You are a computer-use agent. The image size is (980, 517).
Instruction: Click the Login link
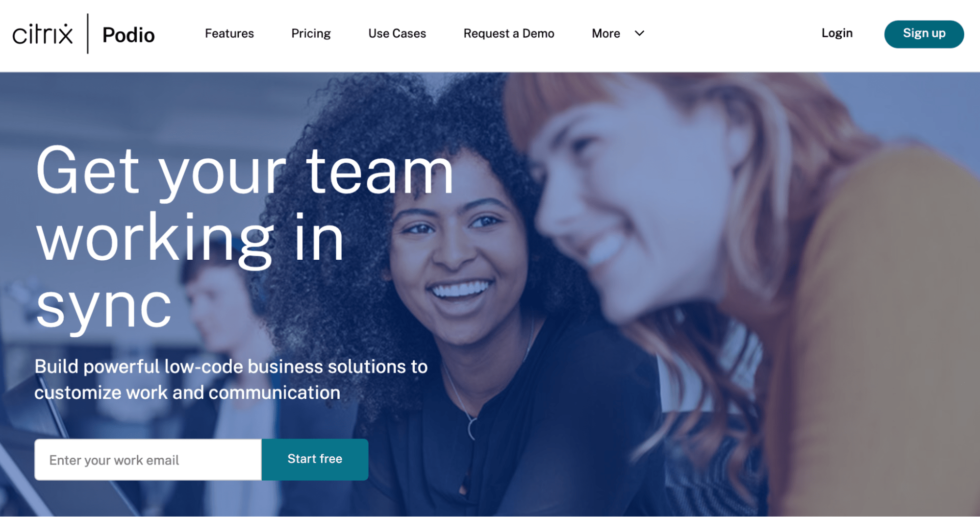tap(837, 33)
